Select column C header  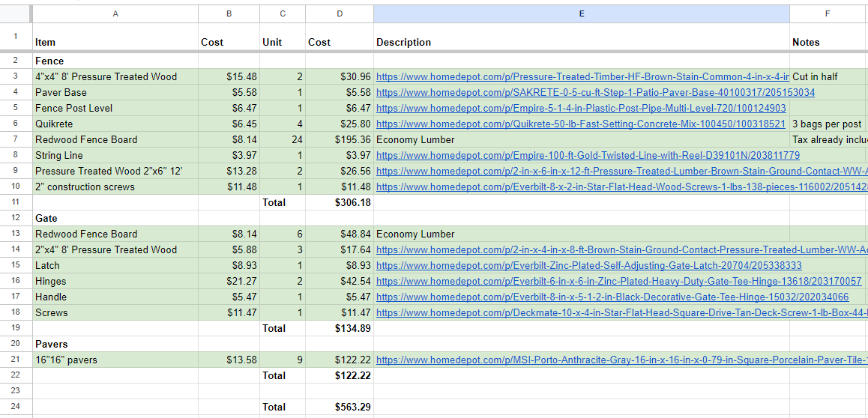tap(282, 13)
